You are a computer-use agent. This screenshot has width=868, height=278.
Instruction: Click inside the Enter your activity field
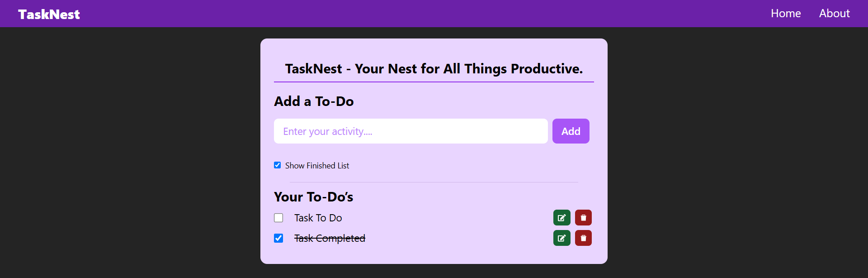(x=410, y=131)
